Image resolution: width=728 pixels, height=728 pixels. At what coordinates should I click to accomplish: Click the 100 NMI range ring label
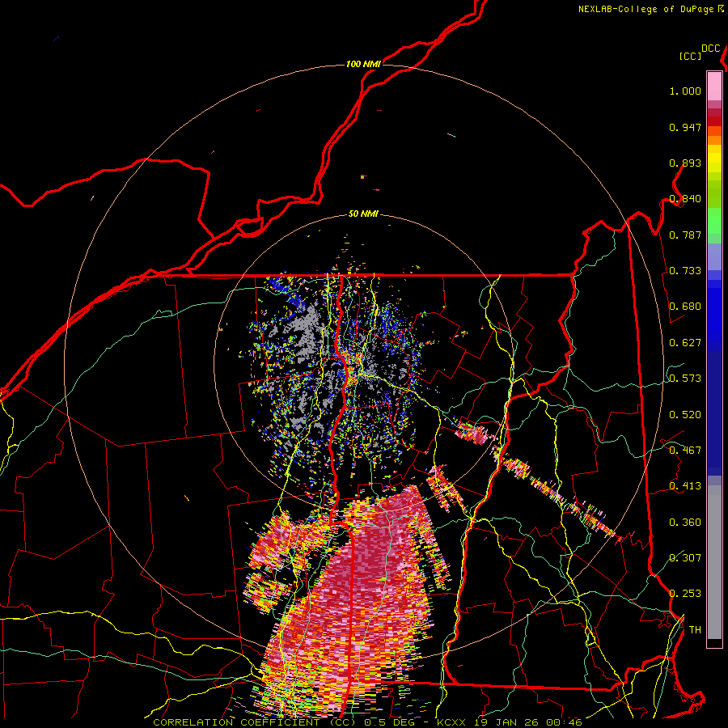[363, 64]
